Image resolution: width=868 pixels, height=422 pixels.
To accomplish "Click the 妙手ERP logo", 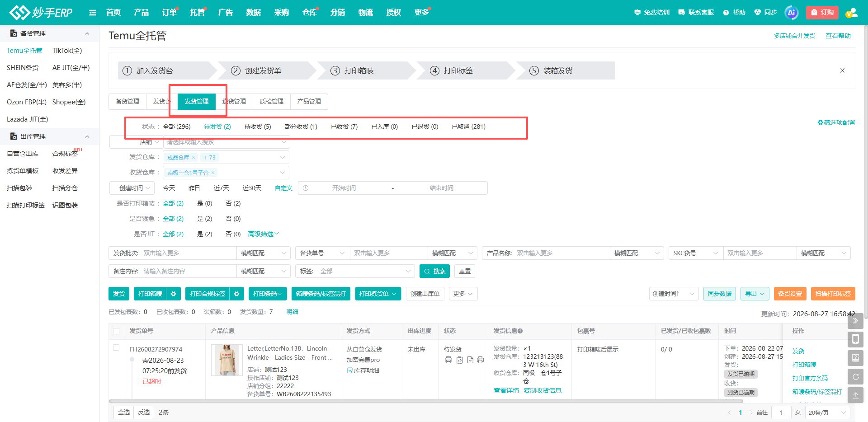I will tap(41, 12).
